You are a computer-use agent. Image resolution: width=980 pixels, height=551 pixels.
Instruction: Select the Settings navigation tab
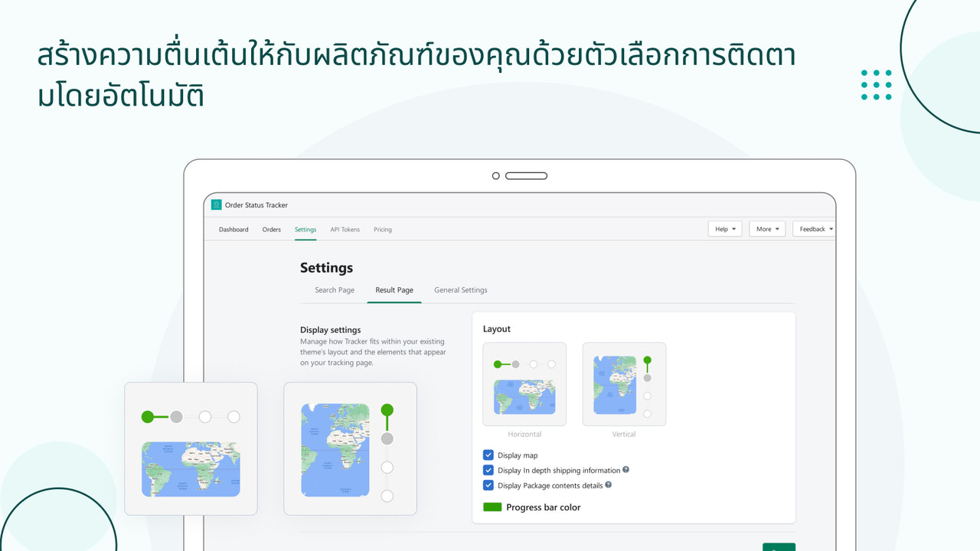tap(305, 230)
